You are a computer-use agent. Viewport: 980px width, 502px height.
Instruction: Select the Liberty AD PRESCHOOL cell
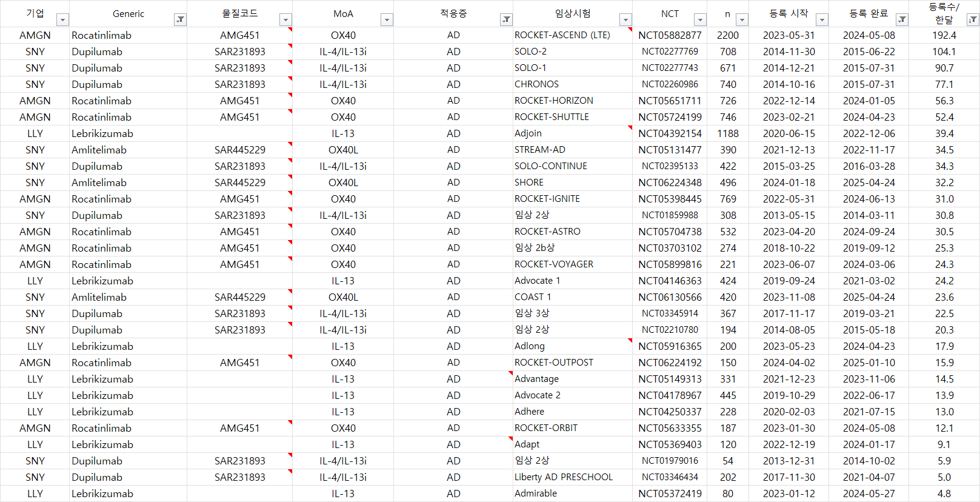tap(573, 477)
